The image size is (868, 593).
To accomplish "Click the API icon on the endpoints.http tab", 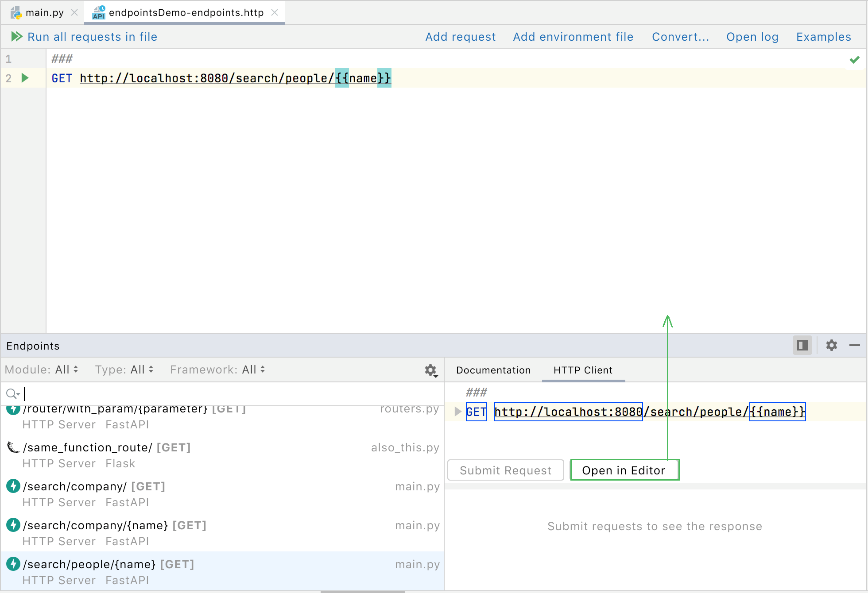I will (x=97, y=12).
